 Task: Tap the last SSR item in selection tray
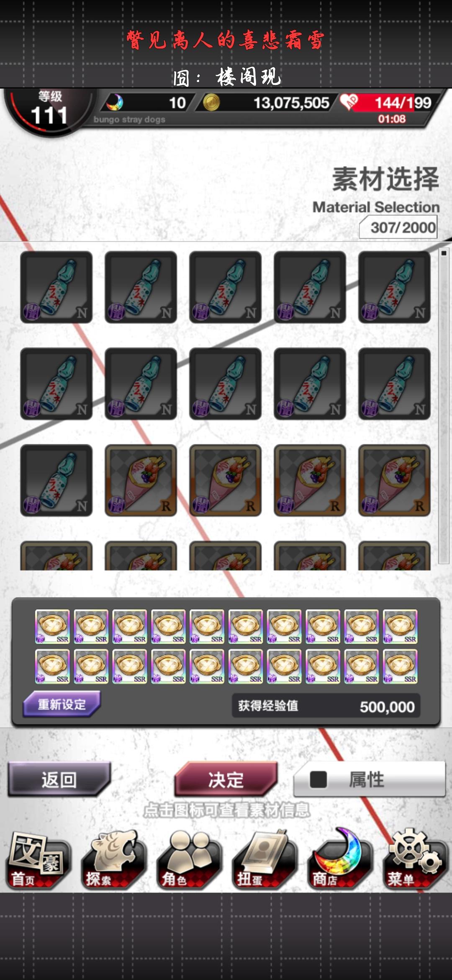pos(400,666)
